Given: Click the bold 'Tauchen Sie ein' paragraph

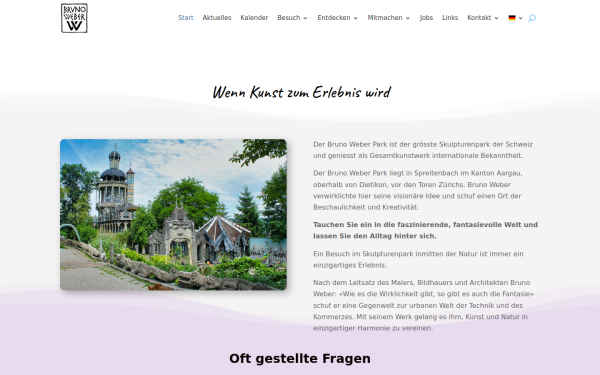Looking at the screenshot, I should (x=426, y=230).
